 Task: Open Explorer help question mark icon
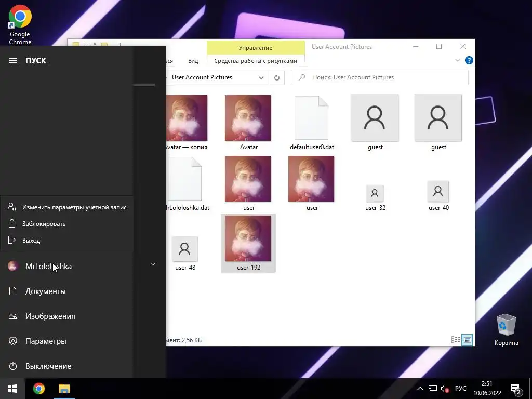coord(469,60)
